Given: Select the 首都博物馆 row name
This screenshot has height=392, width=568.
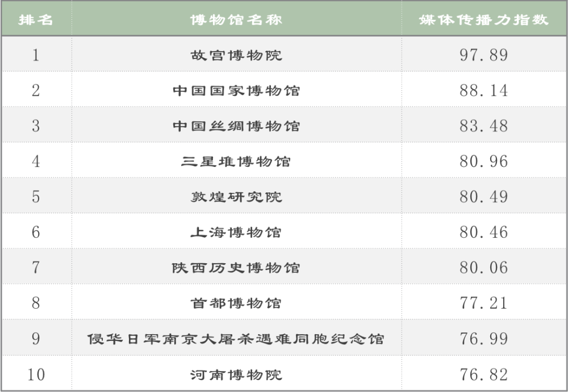Looking at the screenshot, I should (x=236, y=304).
